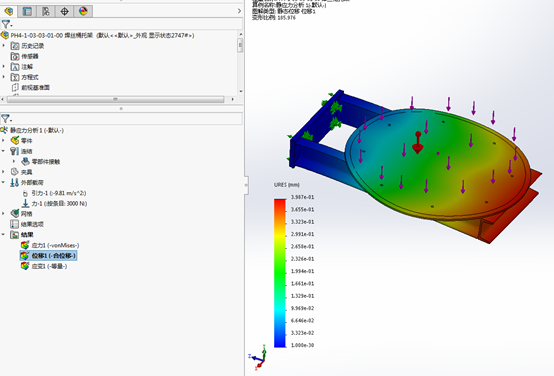Select the 引力-1 gravity load item
Screen dimensions: 554x376
click(59, 193)
